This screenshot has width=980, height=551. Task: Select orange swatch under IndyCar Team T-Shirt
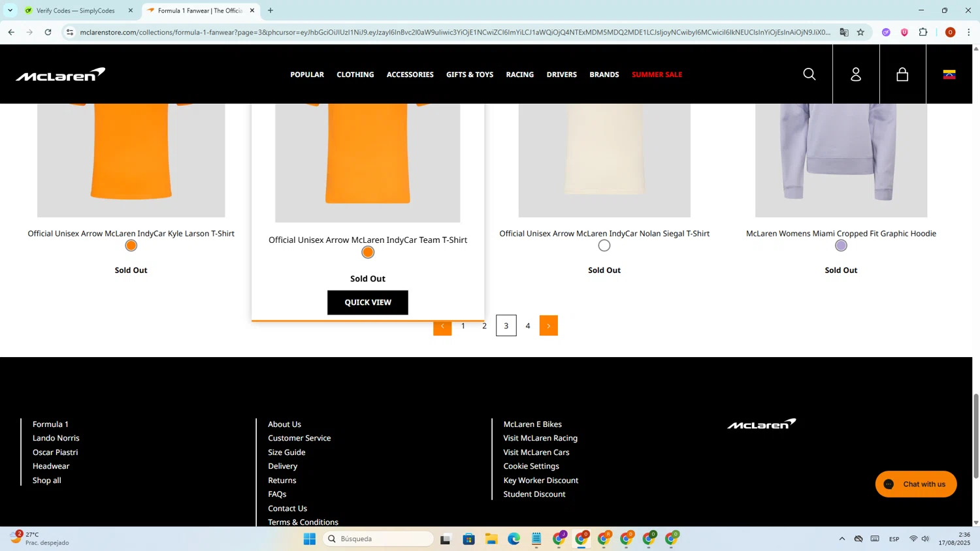point(368,252)
